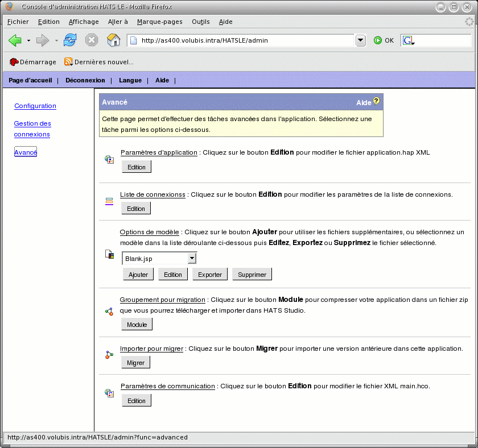Screen dimensions: 478x448
Task: Open the Marque-pages menu
Action: point(160,22)
